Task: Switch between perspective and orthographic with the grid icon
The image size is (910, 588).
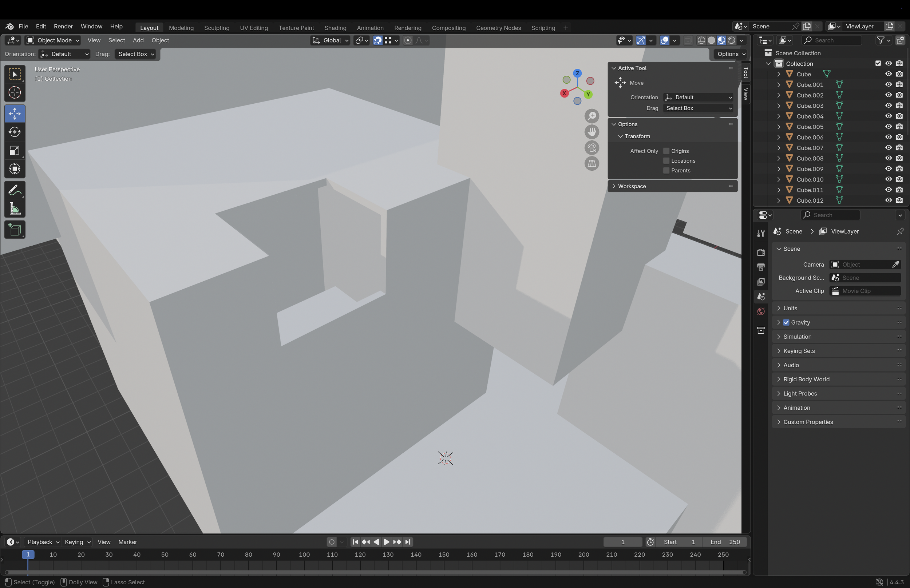Action: 591,164
